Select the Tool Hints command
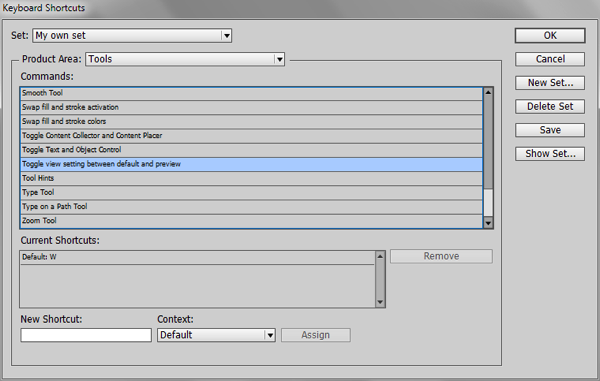 pos(251,178)
